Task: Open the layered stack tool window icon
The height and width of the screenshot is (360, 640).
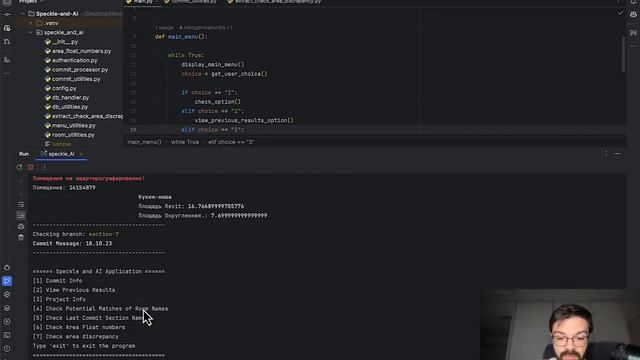Action: (x=7, y=308)
